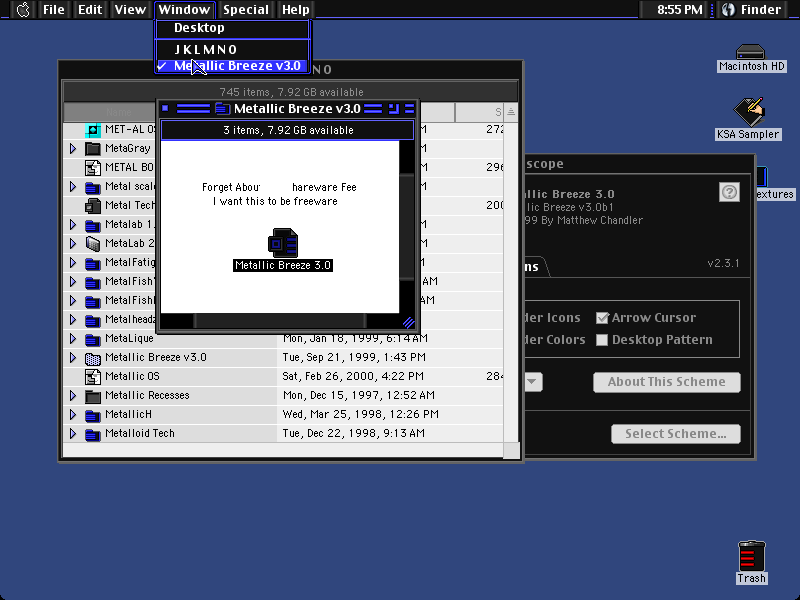Viewport: 800px width, 600px height.
Task: Click the MetallicH folder icon
Action: pos(92,415)
